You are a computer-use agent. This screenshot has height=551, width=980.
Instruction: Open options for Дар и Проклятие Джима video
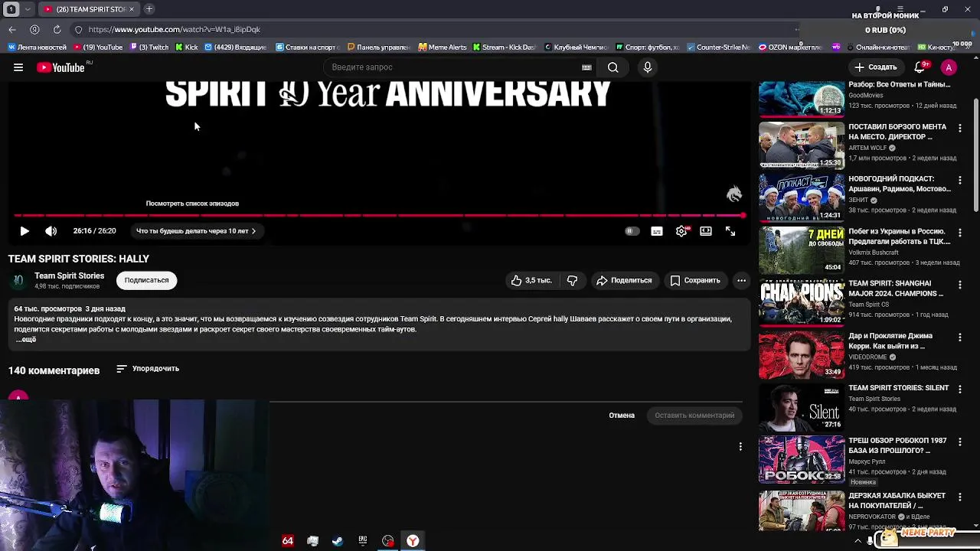(960, 337)
